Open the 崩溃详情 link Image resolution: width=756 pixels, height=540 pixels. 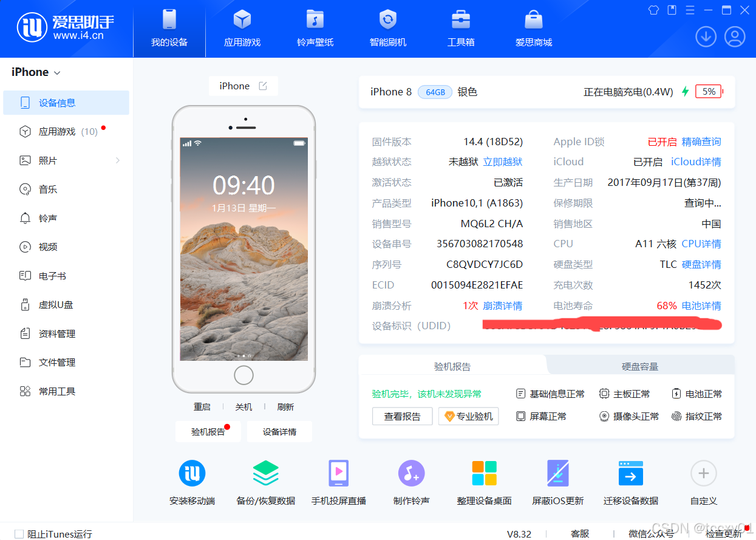tap(503, 306)
